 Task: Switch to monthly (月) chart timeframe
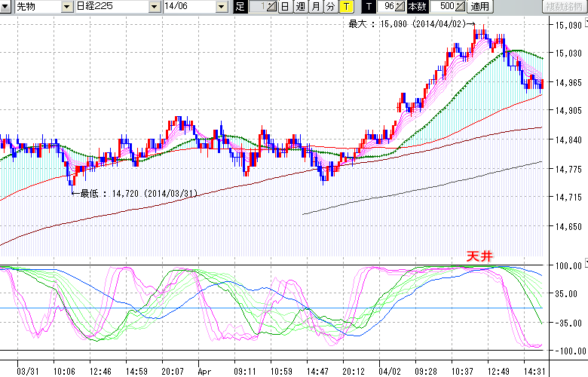(315, 7)
